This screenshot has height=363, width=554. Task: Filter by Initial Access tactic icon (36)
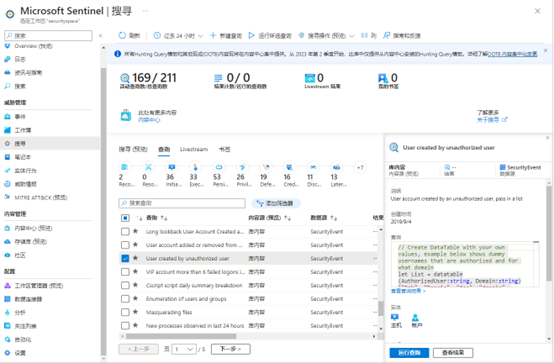(x=172, y=167)
